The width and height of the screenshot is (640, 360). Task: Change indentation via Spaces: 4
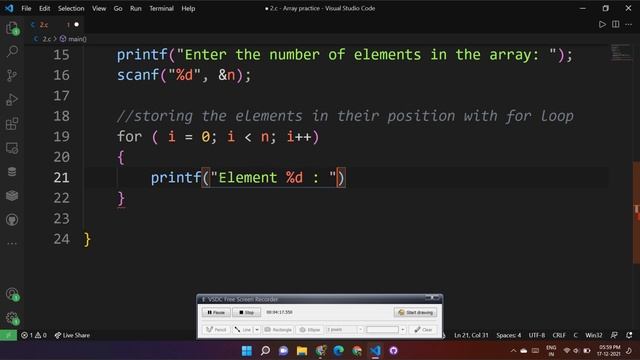tap(509, 335)
